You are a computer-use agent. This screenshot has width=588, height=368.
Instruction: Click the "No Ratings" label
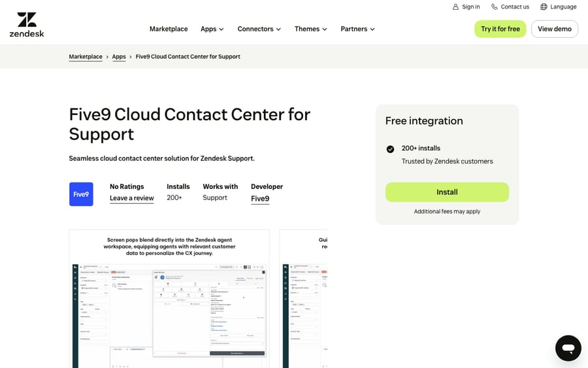tap(127, 186)
